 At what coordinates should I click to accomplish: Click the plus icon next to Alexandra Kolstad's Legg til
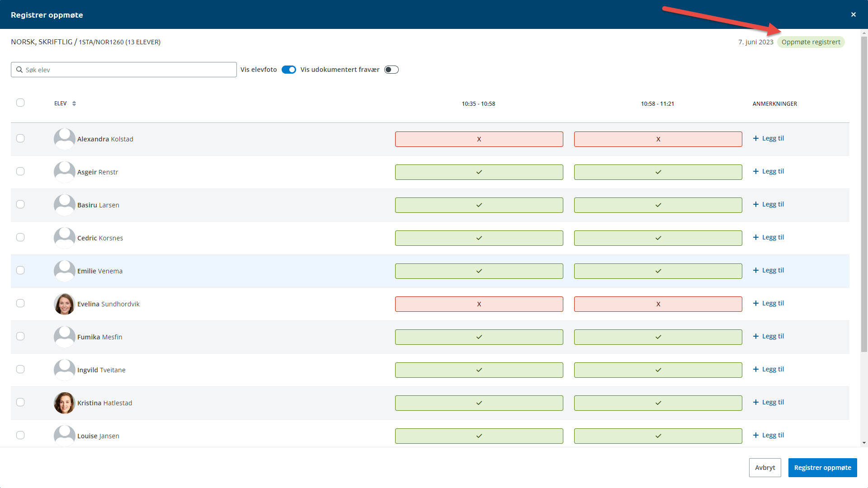[x=755, y=138]
